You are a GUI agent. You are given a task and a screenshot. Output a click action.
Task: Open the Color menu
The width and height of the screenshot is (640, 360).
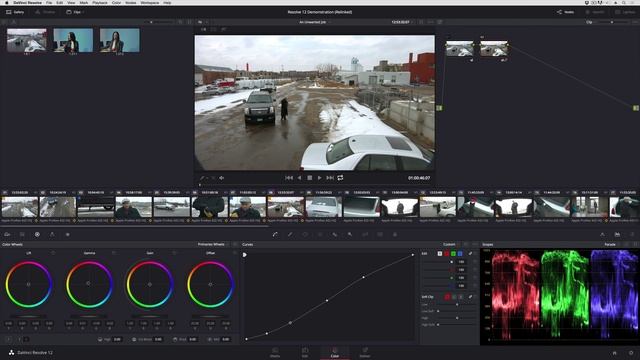click(116, 2)
